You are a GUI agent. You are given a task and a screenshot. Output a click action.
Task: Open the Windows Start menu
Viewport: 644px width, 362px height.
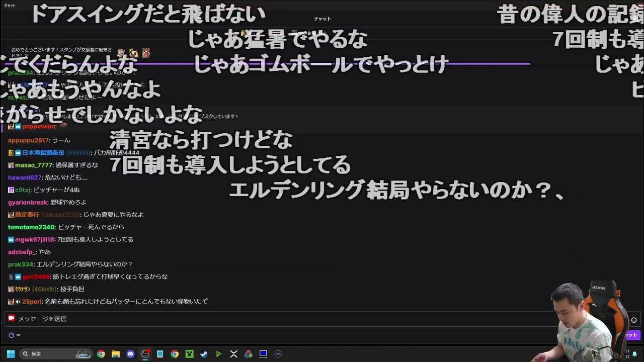[11, 354]
